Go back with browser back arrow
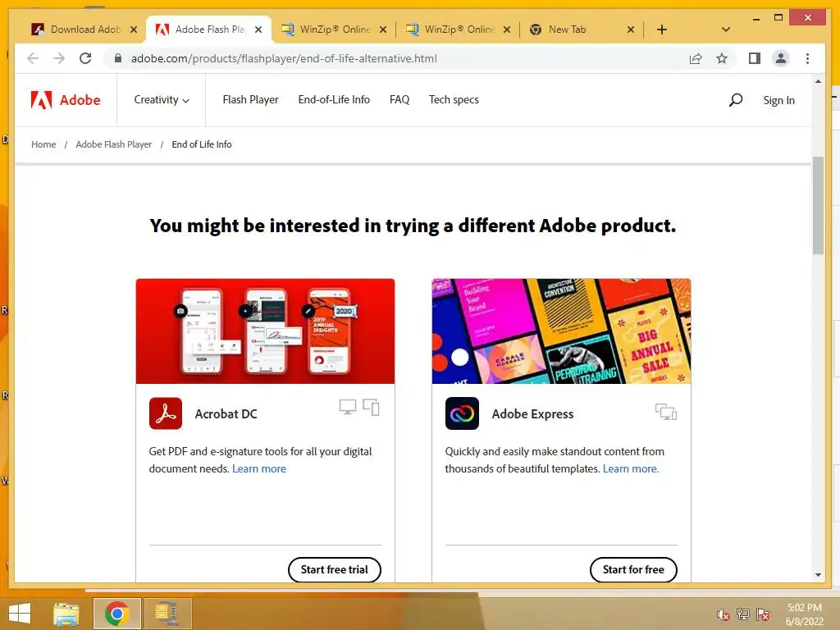 pyautogui.click(x=33, y=58)
